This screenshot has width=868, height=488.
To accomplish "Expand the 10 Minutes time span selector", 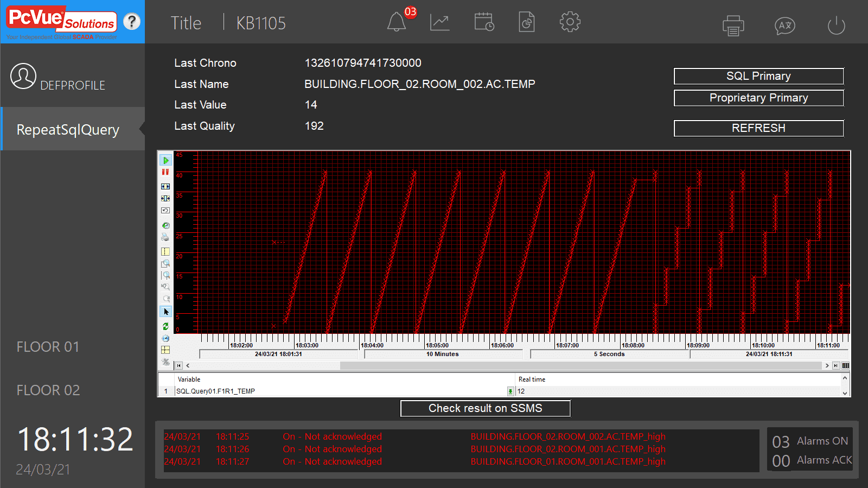I will pyautogui.click(x=443, y=354).
